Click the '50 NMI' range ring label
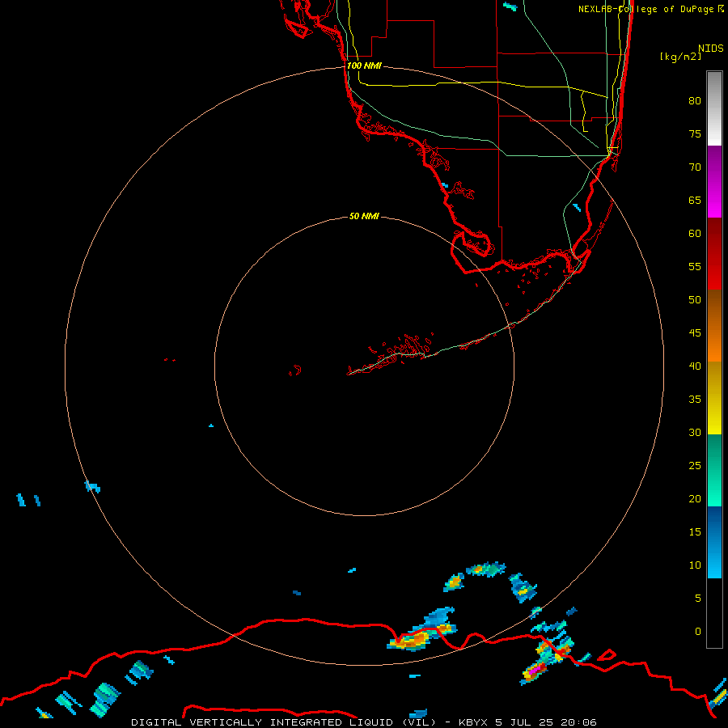This screenshot has width=728, height=728. tap(364, 216)
